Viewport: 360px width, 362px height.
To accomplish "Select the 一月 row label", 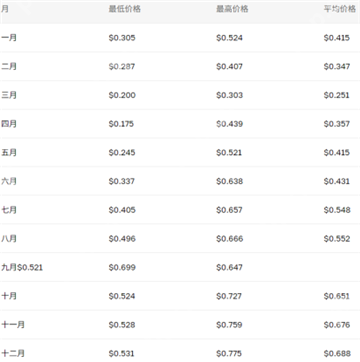I will 9,38.
